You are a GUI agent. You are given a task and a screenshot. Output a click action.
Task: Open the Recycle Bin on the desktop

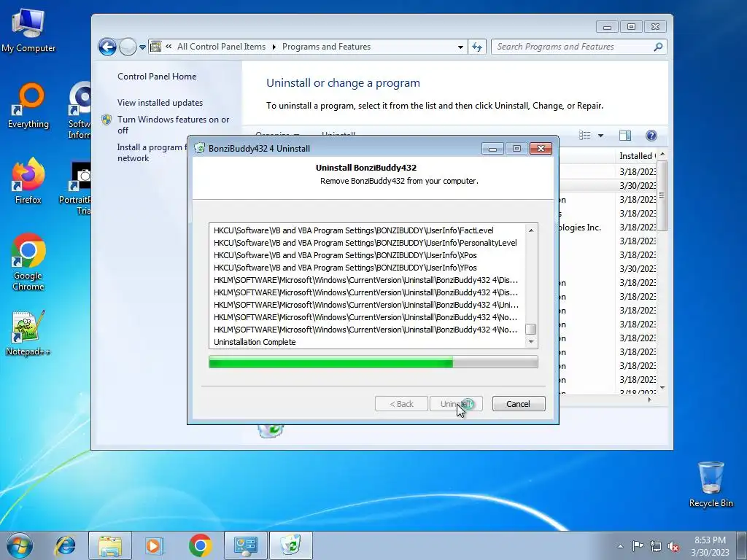click(711, 484)
